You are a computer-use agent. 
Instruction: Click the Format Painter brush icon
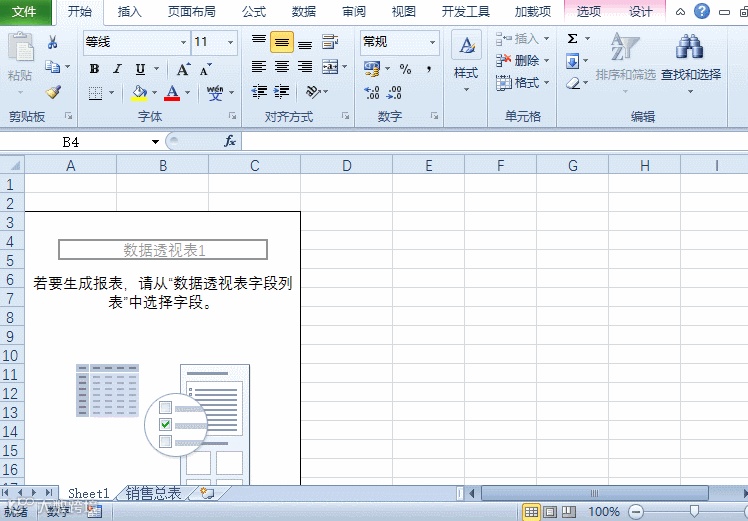coord(53,92)
